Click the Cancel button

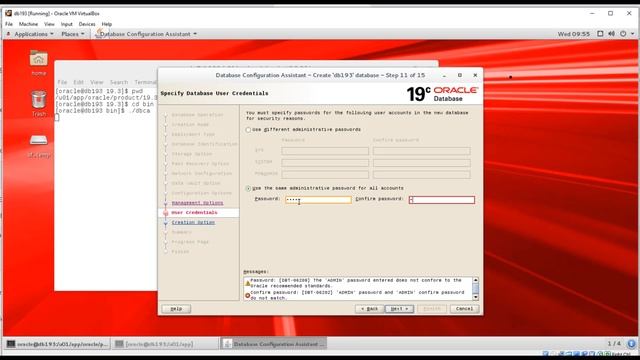click(464, 309)
